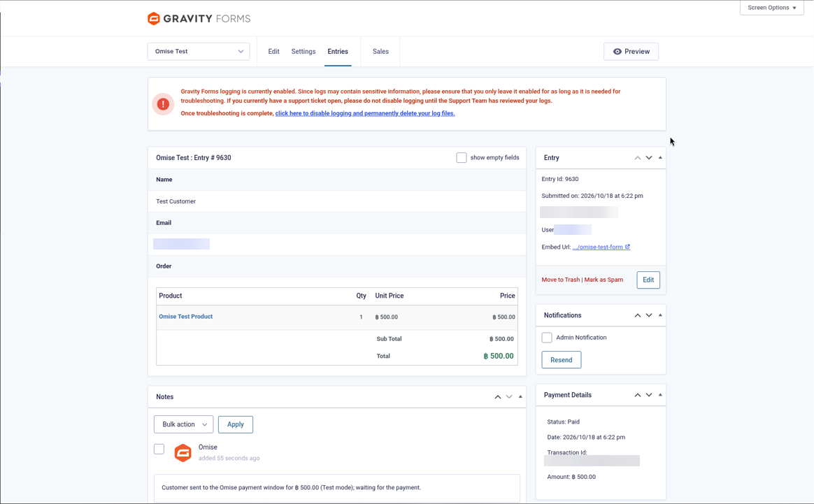Viewport: 814px width, 504px height.
Task: Click Resend notifications button
Action: coord(561,360)
